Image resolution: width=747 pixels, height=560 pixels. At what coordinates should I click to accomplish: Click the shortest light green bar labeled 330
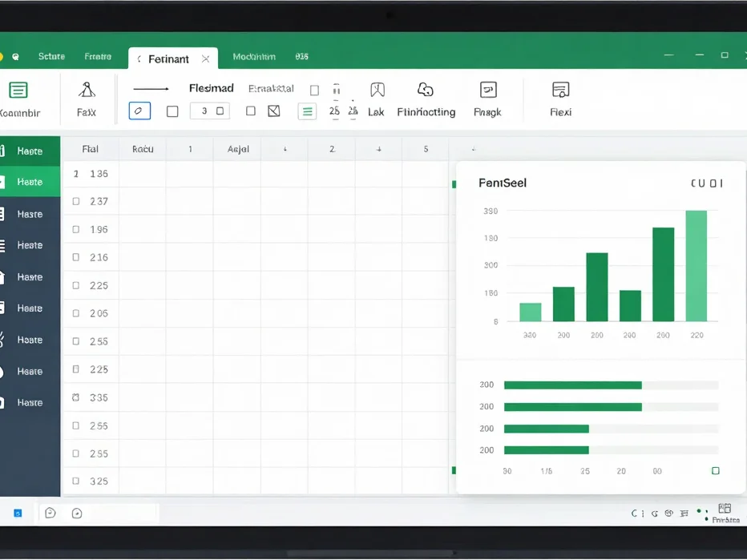[x=531, y=312]
